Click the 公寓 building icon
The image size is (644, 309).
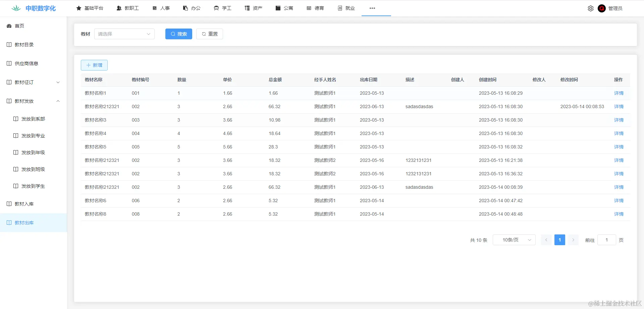coord(278,8)
